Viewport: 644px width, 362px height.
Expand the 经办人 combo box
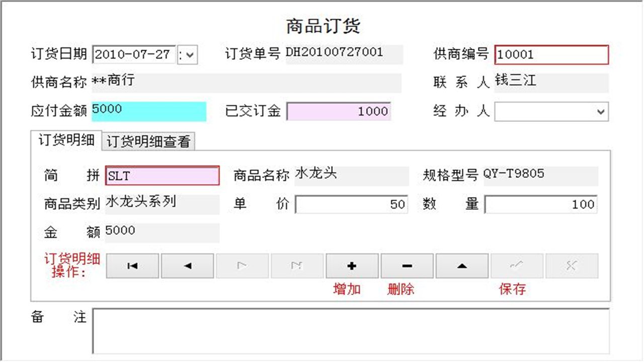(x=602, y=112)
